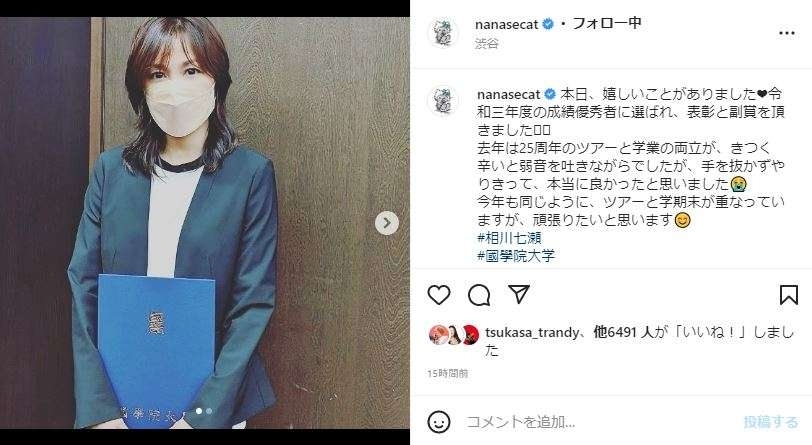The width and height of the screenshot is (812, 445).
Task: Open the tsukasa_trandy profile link
Action: 532,333
